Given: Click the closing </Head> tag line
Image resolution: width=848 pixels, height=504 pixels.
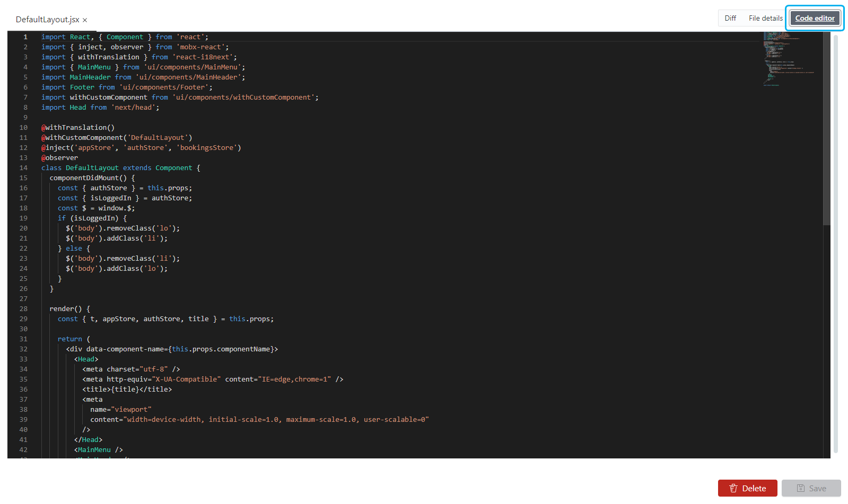Looking at the screenshot, I should tap(88, 440).
